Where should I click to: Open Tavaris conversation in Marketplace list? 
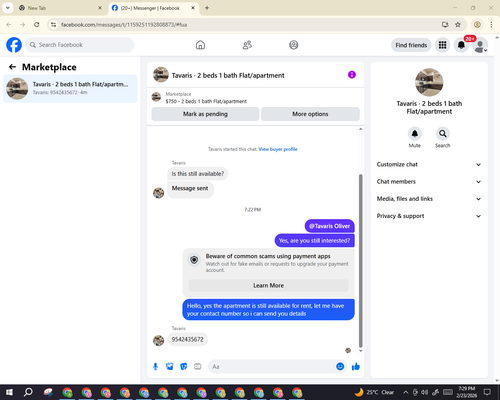pyautogui.click(x=70, y=89)
